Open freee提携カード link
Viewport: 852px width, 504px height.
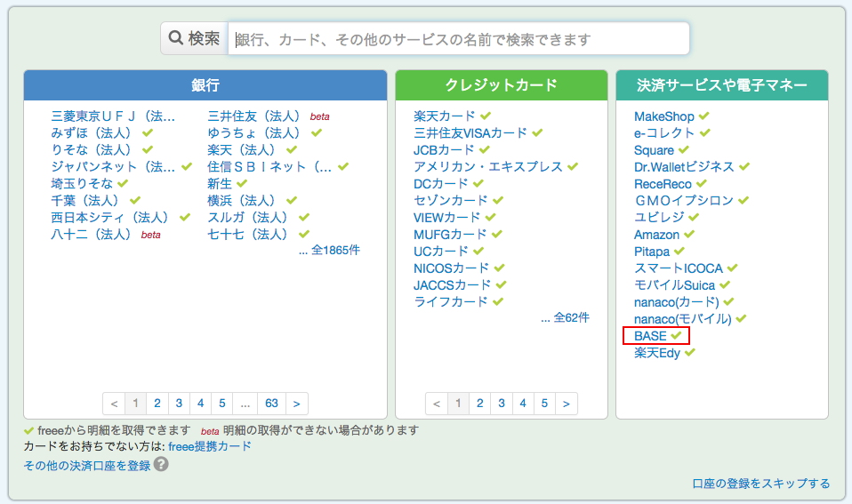210,446
